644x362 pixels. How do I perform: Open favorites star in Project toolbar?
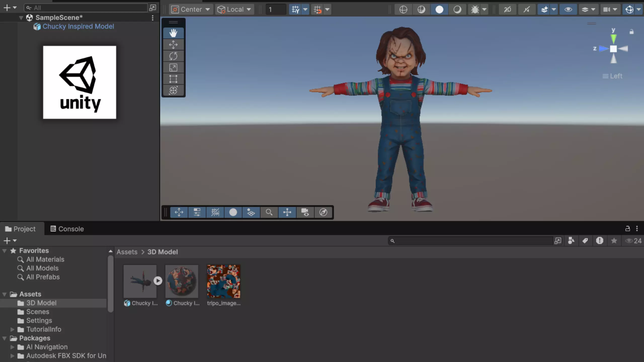click(x=614, y=241)
